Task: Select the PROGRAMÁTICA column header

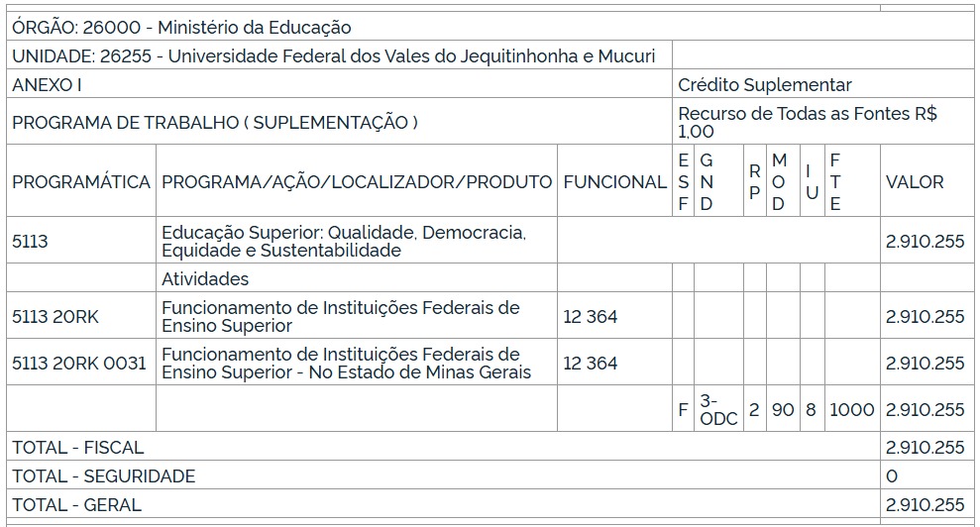Action: click(x=81, y=182)
